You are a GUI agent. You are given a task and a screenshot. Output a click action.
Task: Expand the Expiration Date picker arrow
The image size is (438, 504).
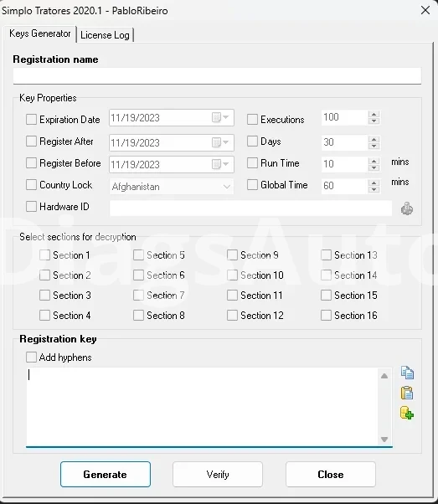(226, 117)
